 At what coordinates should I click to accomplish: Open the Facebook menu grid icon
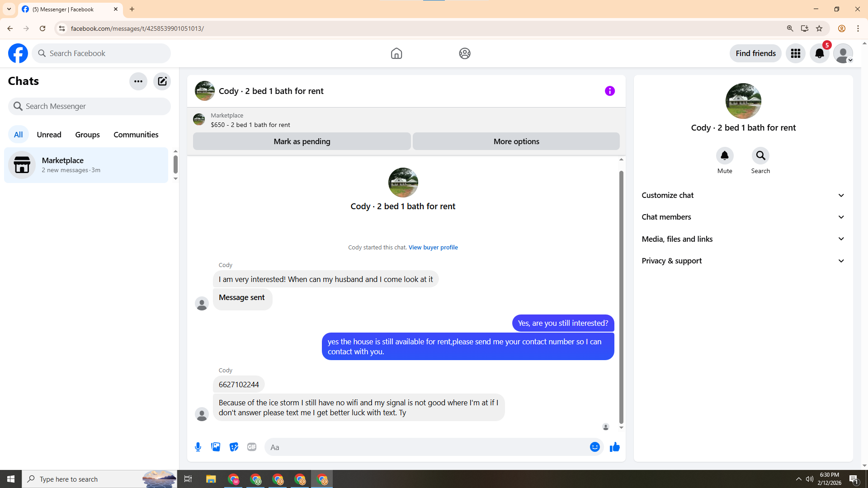[x=796, y=53]
